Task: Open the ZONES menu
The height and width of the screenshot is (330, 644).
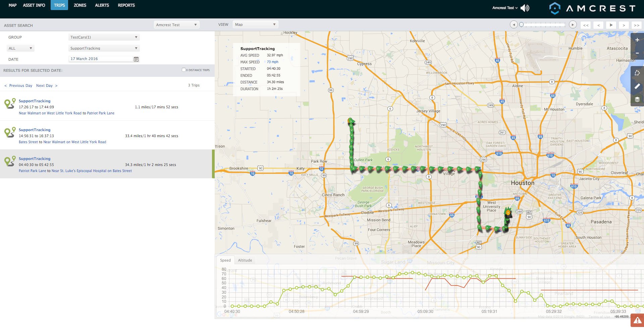Action: pos(80,5)
